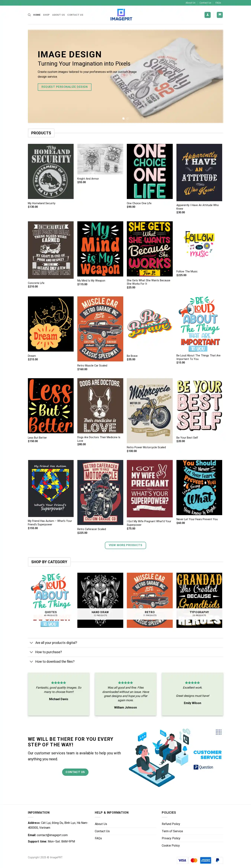This screenshot has height=868, width=251.
Task: Open the user account icon
Action: click(208, 15)
